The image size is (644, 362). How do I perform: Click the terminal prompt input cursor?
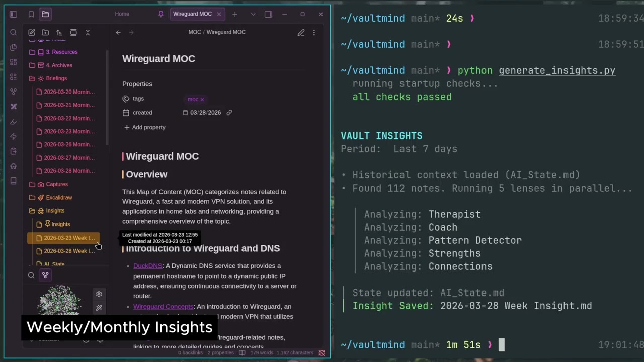click(501, 345)
